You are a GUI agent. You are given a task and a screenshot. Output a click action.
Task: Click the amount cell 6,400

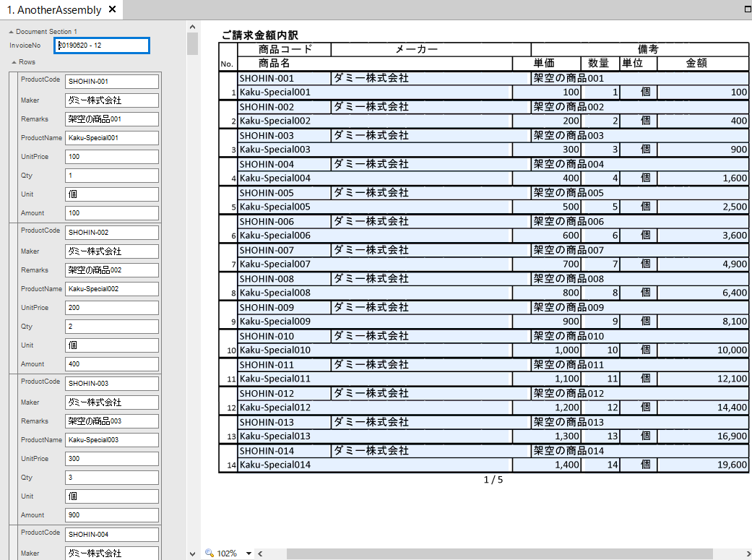(x=703, y=293)
